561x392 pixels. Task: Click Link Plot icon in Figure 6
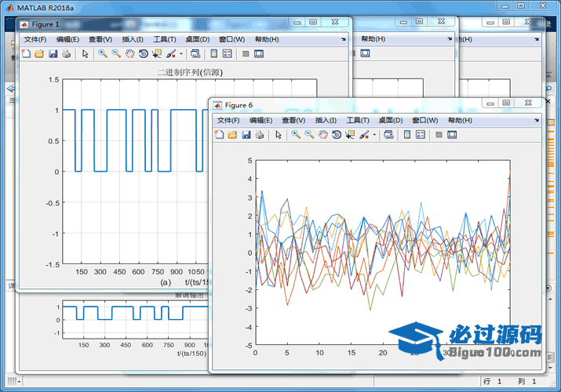(388, 135)
